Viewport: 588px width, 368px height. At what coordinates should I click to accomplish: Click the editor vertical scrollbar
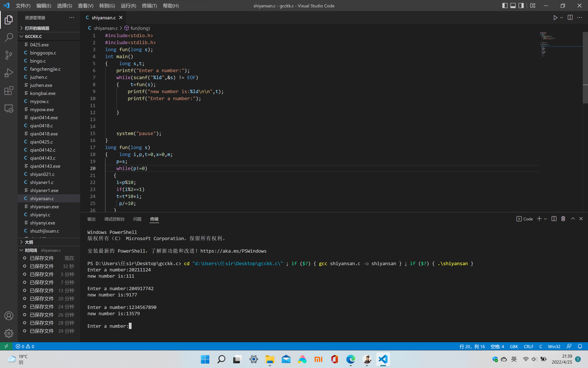click(x=585, y=68)
